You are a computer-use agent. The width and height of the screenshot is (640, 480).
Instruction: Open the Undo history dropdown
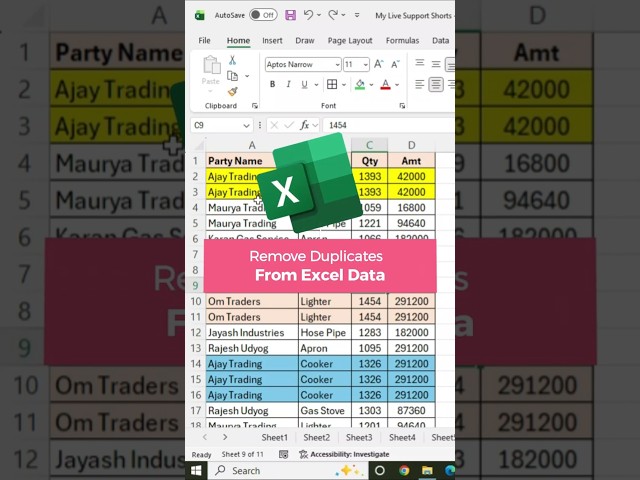[319, 15]
